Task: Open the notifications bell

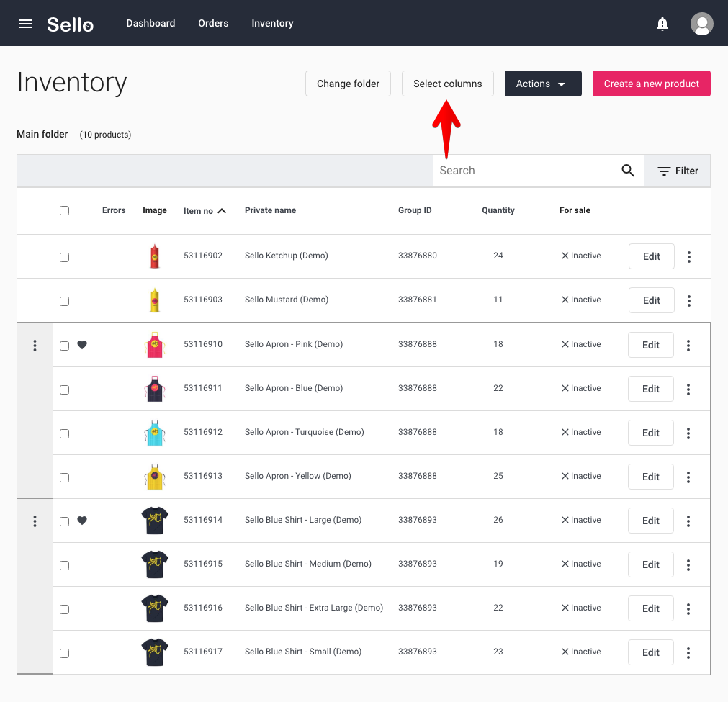Action: [662, 24]
